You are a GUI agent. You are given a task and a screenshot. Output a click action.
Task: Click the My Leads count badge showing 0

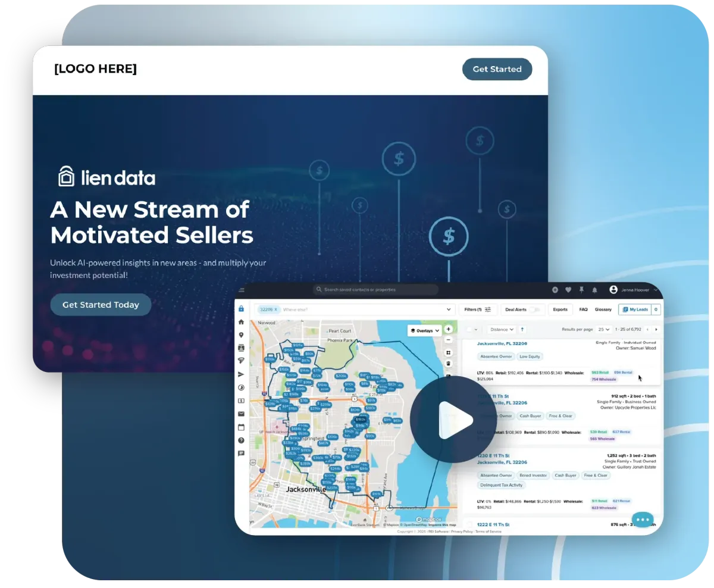pyautogui.click(x=656, y=309)
